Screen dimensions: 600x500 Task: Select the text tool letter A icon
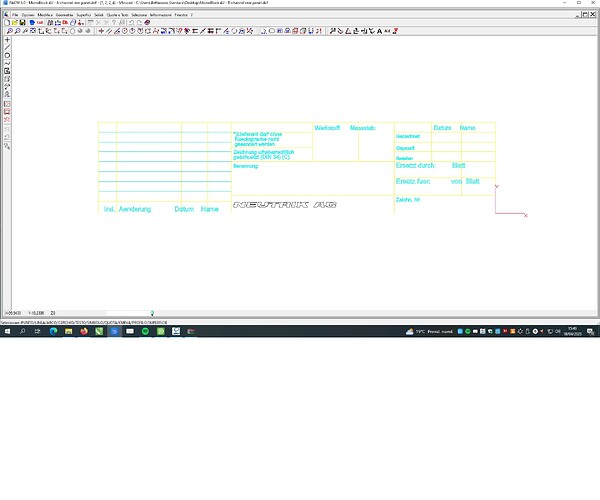tap(379, 31)
